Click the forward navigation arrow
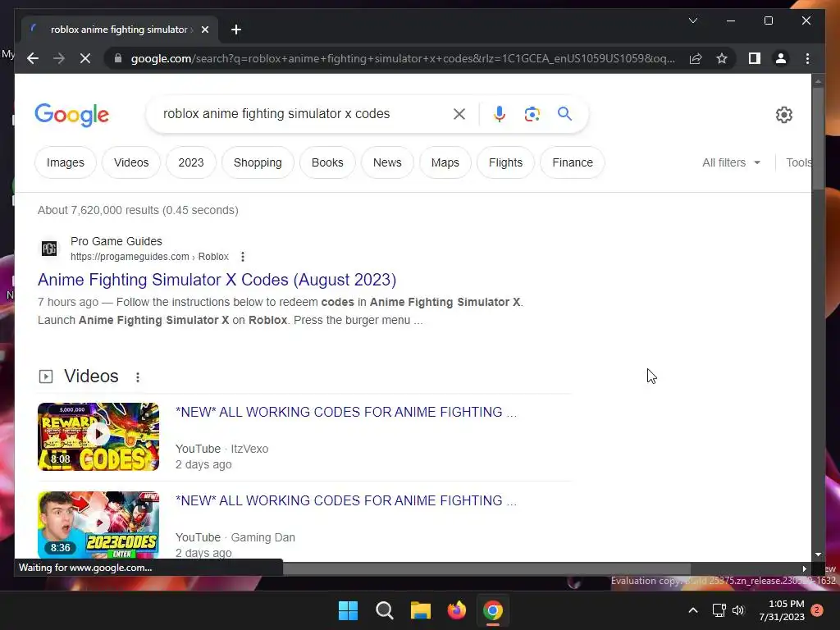Viewport: 840px width, 630px height. [59, 58]
